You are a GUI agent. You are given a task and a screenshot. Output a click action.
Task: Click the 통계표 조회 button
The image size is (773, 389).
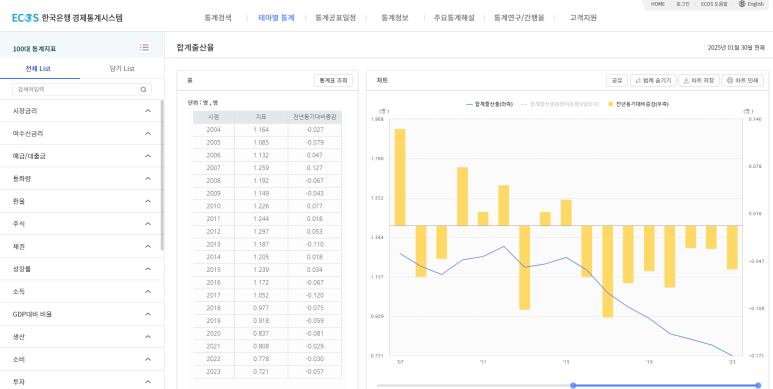333,80
